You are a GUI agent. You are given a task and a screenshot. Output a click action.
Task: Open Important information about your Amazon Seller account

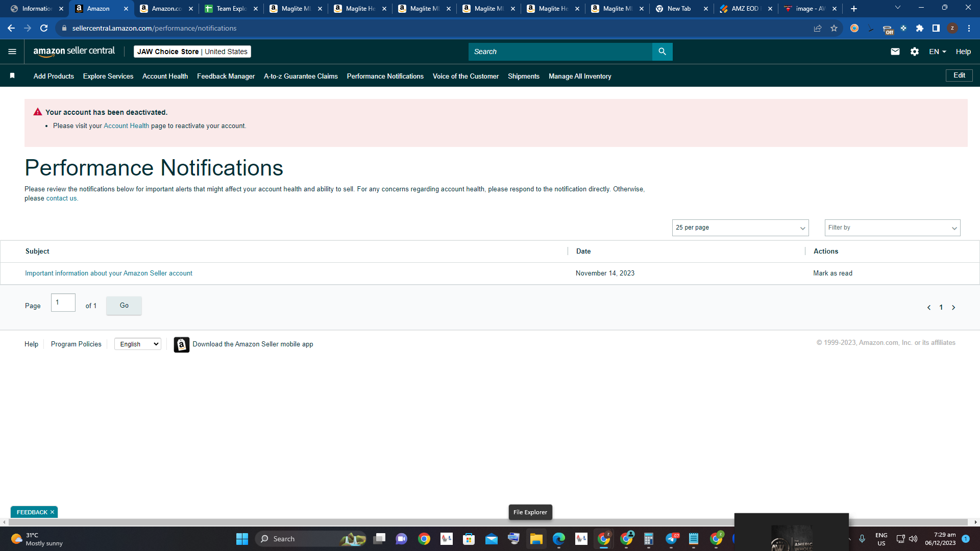(109, 273)
